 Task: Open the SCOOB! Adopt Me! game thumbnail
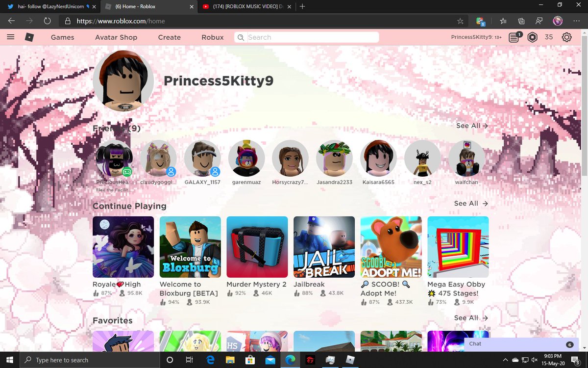point(391,247)
